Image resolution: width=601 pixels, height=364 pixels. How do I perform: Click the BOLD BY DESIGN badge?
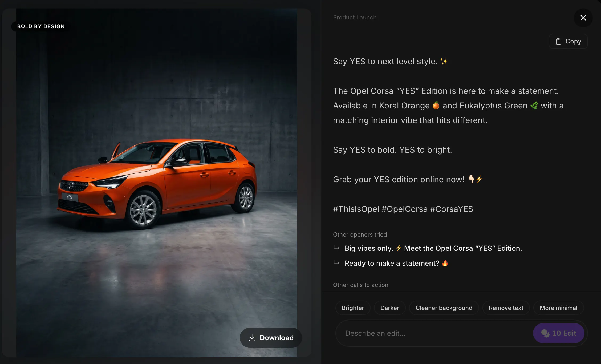pyautogui.click(x=41, y=26)
